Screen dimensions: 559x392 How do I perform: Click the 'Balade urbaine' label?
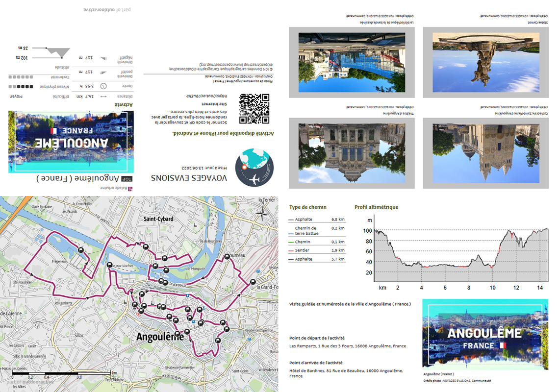[x=113, y=188]
